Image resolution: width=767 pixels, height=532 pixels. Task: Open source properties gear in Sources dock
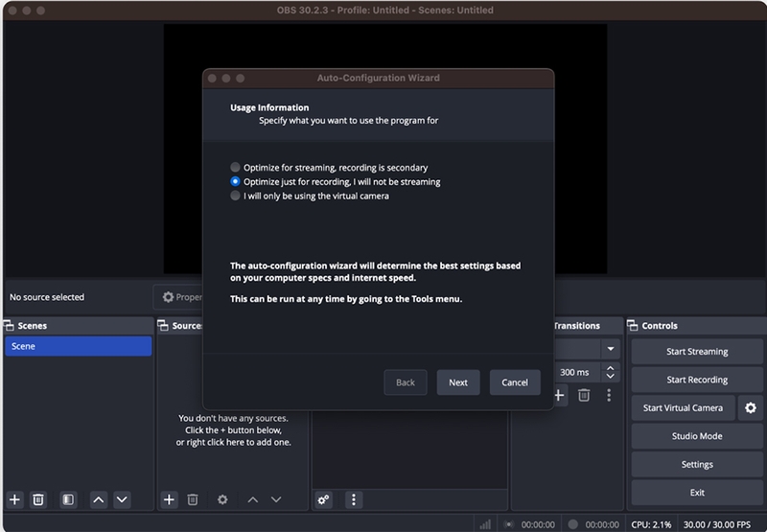pos(222,499)
